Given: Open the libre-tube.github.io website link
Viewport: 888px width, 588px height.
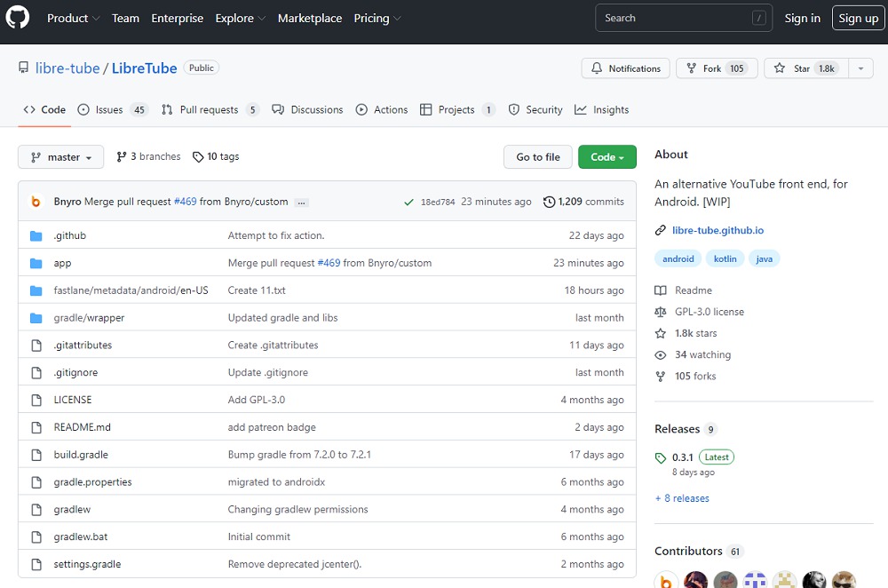Looking at the screenshot, I should tap(718, 231).
